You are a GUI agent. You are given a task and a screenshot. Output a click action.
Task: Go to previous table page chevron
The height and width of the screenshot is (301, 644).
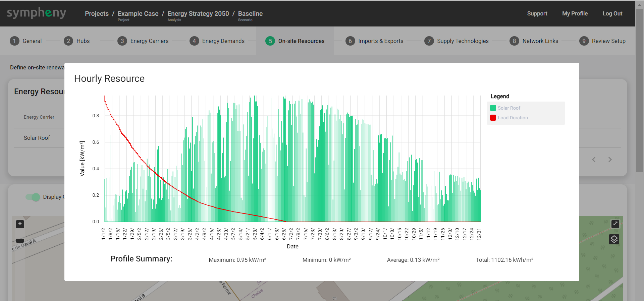tap(594, 160)
